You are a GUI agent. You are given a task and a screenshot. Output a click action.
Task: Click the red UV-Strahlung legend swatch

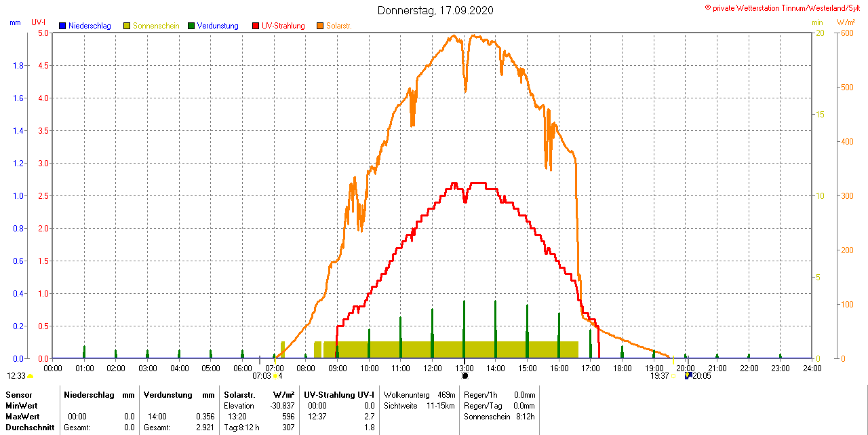click(x=256, y=26)
